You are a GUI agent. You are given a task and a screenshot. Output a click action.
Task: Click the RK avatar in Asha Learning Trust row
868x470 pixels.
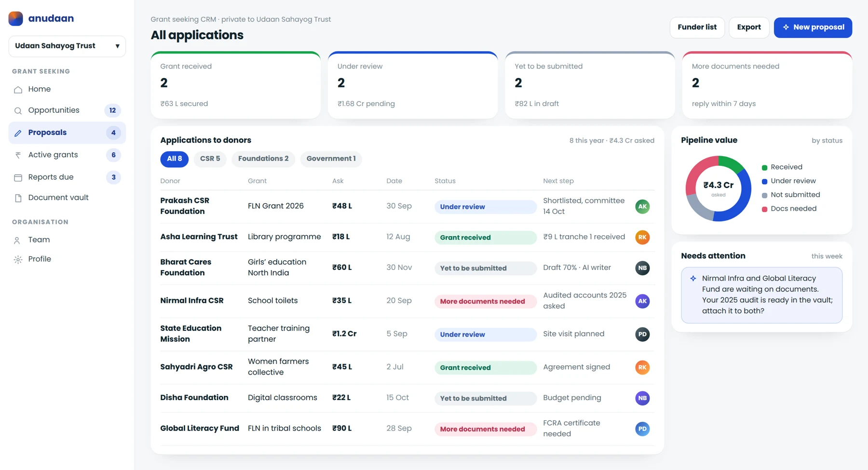coord(642,237)
